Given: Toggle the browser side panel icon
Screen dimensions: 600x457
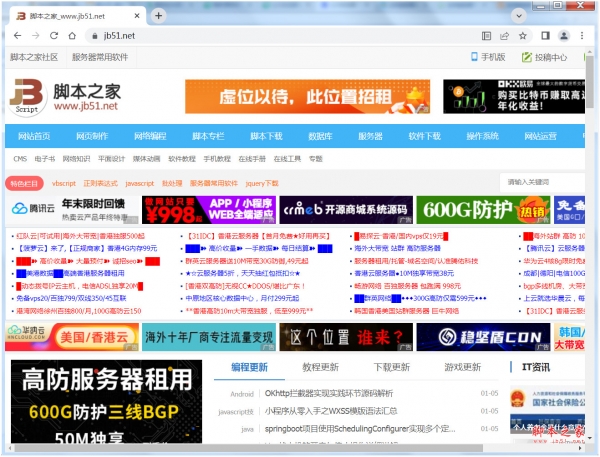Looking at the screenshot, I should pos(545,36).
